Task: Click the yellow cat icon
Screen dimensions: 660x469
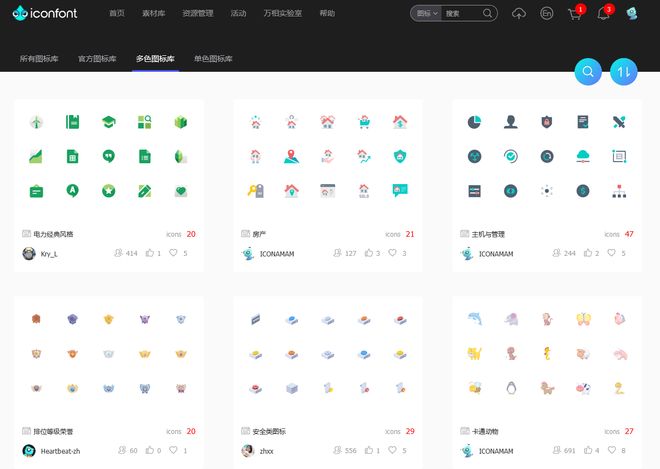Action: [474, 353]
